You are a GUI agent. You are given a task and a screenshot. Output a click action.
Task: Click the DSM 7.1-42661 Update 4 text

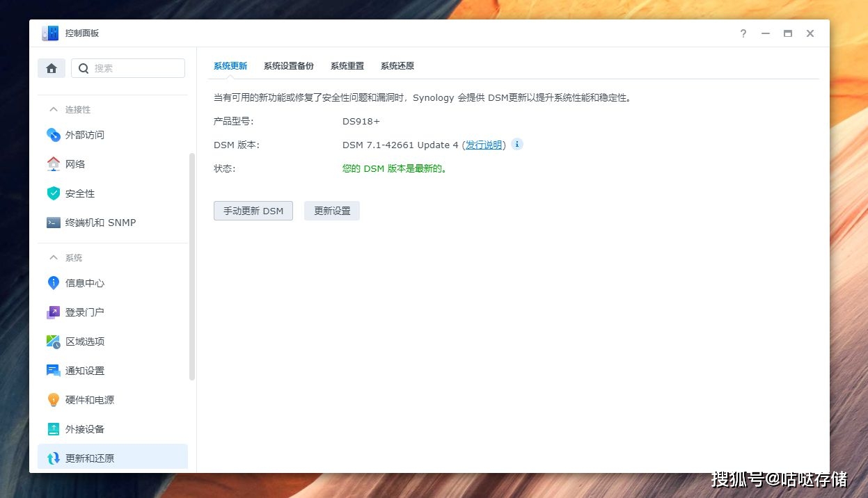coord(400,145)
